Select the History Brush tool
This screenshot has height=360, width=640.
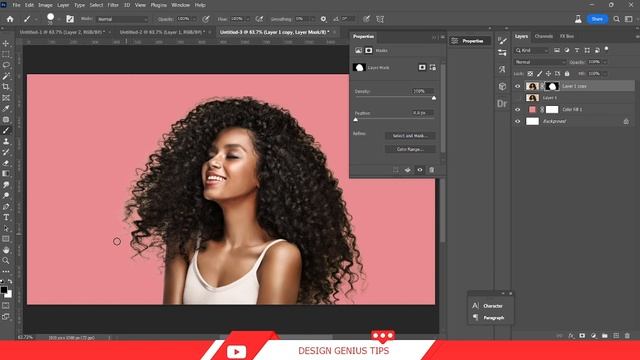pos(6,152)
